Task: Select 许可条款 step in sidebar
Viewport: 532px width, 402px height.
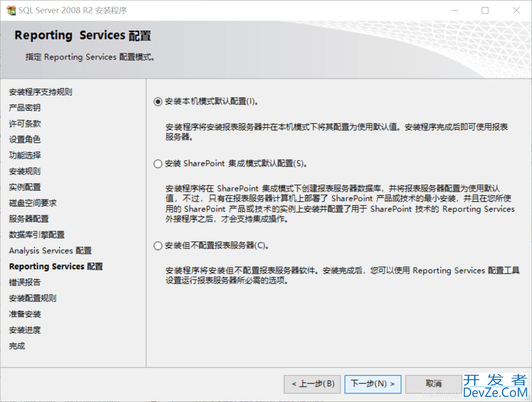Action: point(25,124)
